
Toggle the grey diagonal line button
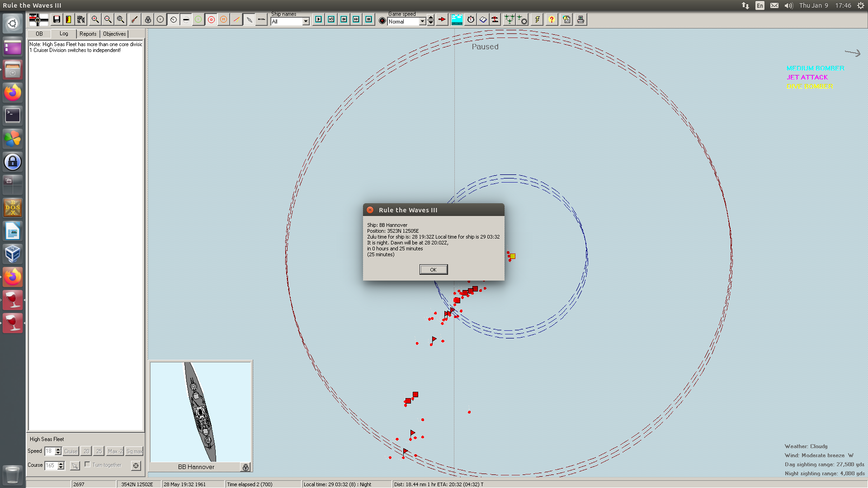(249, 19)
